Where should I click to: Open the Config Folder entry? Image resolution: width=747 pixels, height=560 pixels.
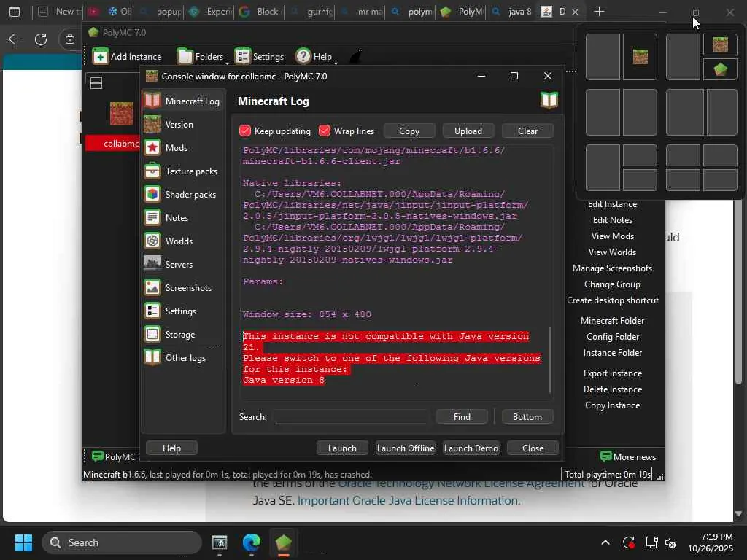(612, 337)
